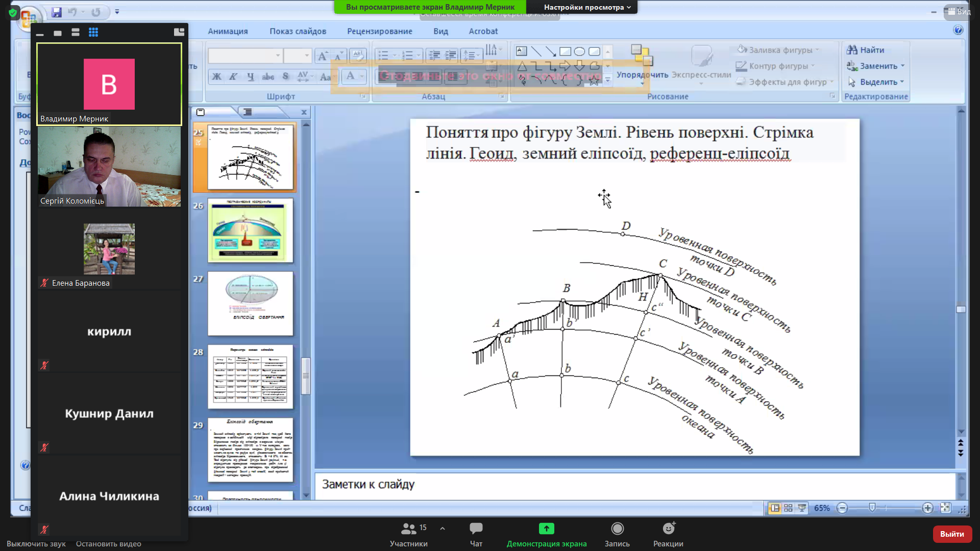980x551 pixels.
Task: Open the font name combo box
Action: [x=245, y=55]
